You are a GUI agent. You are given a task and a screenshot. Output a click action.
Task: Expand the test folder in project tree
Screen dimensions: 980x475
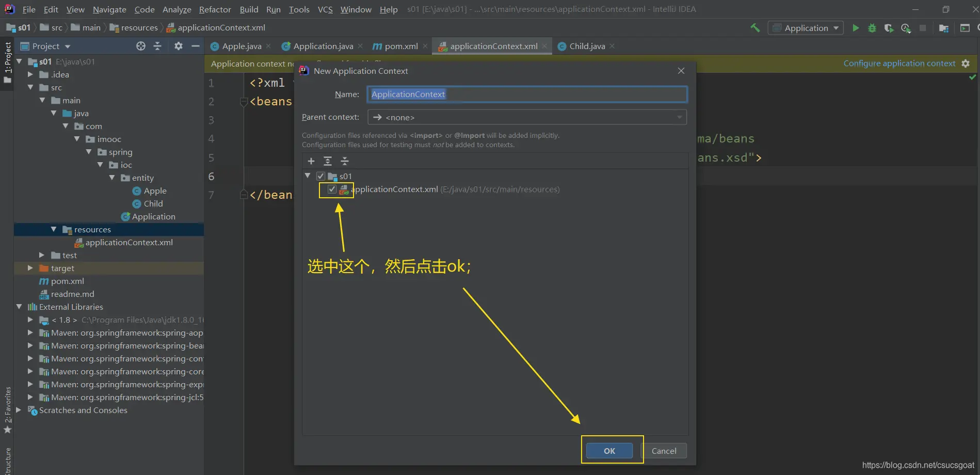[x=42, y=255]
